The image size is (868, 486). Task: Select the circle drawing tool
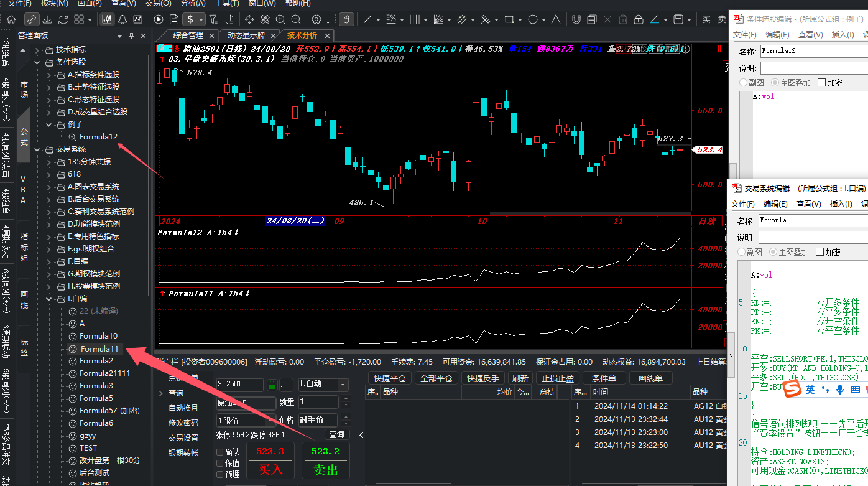point(533,19)
